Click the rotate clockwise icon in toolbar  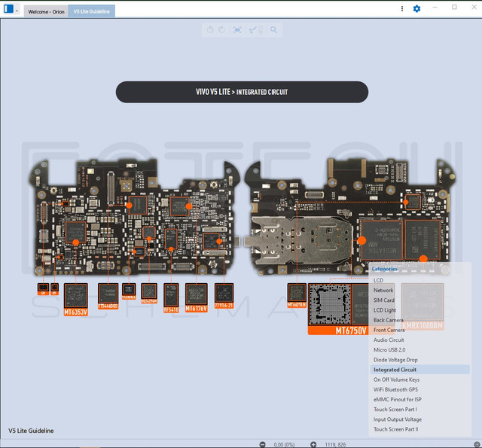(221, 30)
